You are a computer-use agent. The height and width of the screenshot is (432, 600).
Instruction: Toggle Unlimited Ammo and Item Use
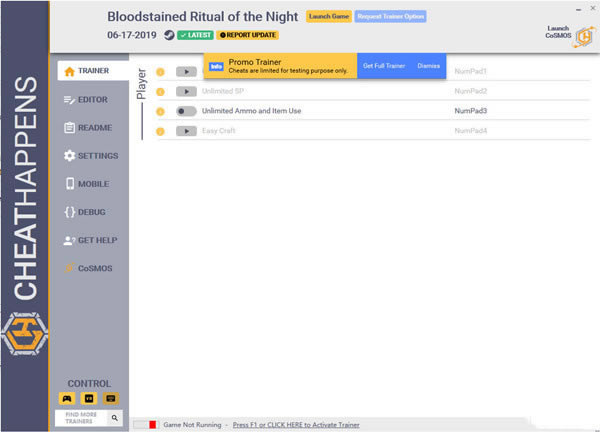pos(186,111)
